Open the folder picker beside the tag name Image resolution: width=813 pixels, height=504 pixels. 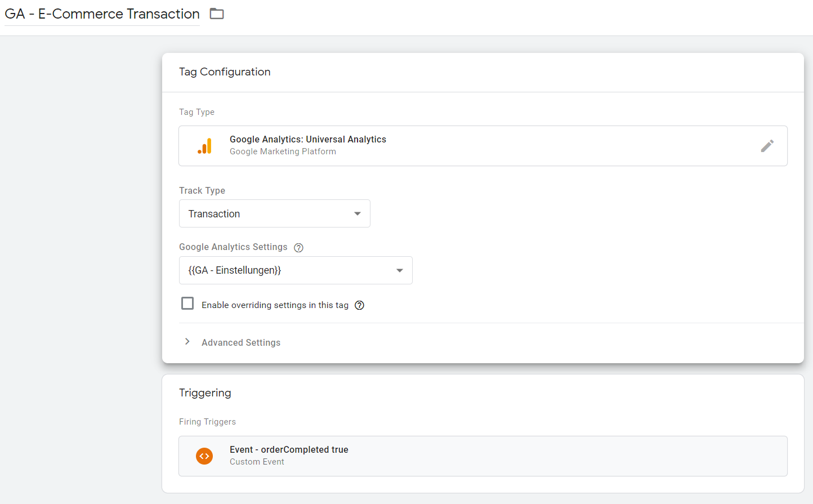point(217,14)
